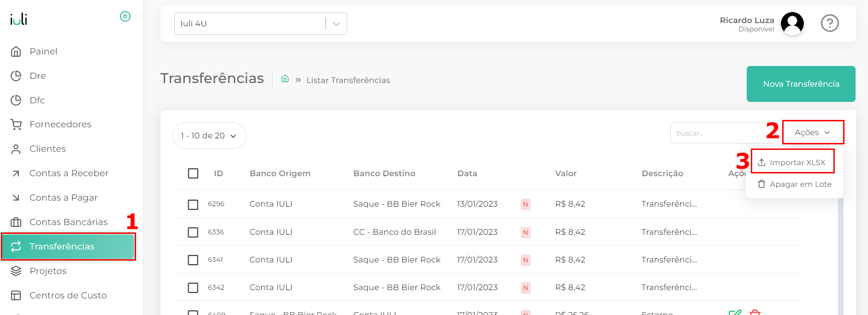Open Painel from the sidebar
Viewport: 868px width, 315px height.
tap(43, 51)
